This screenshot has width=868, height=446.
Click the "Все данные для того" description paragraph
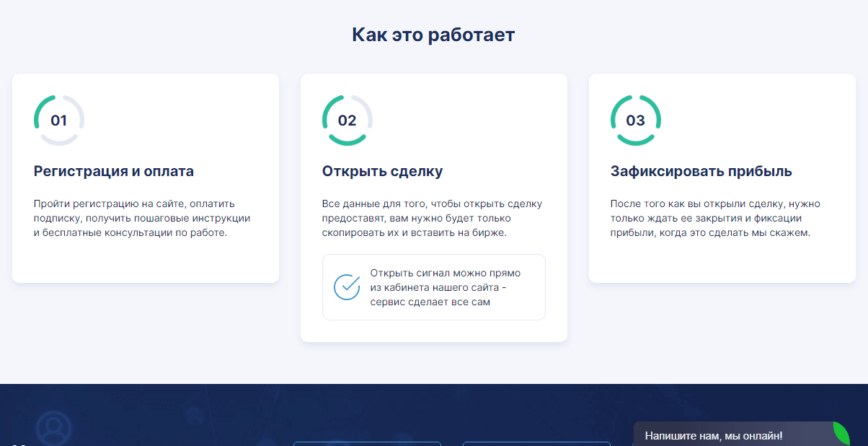(432, 218)
